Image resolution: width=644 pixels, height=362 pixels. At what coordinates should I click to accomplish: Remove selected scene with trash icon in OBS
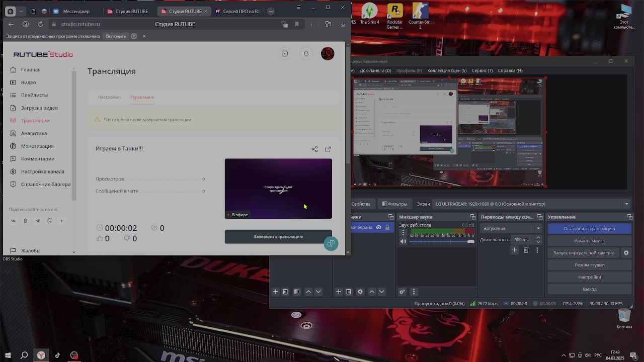(x=285, y=292)
